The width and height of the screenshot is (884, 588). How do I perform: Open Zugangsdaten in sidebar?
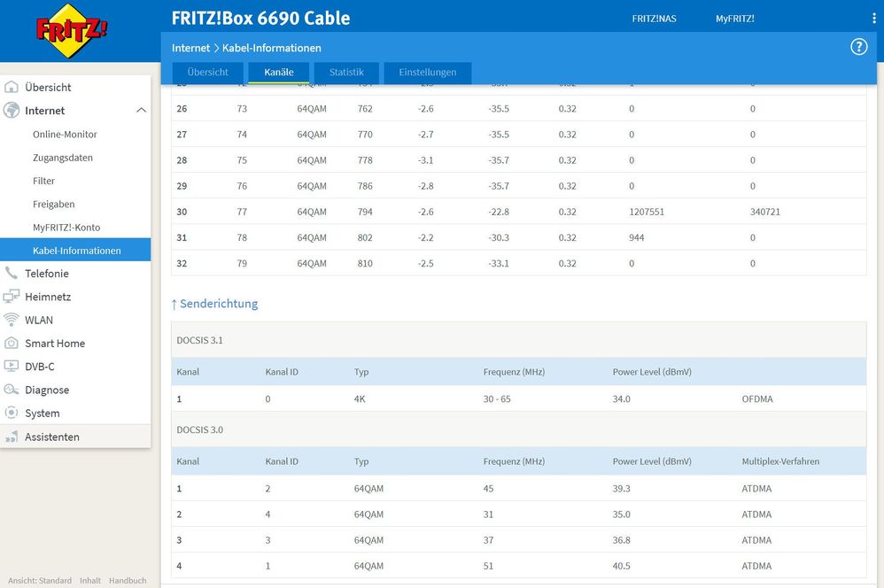(63, 158)
